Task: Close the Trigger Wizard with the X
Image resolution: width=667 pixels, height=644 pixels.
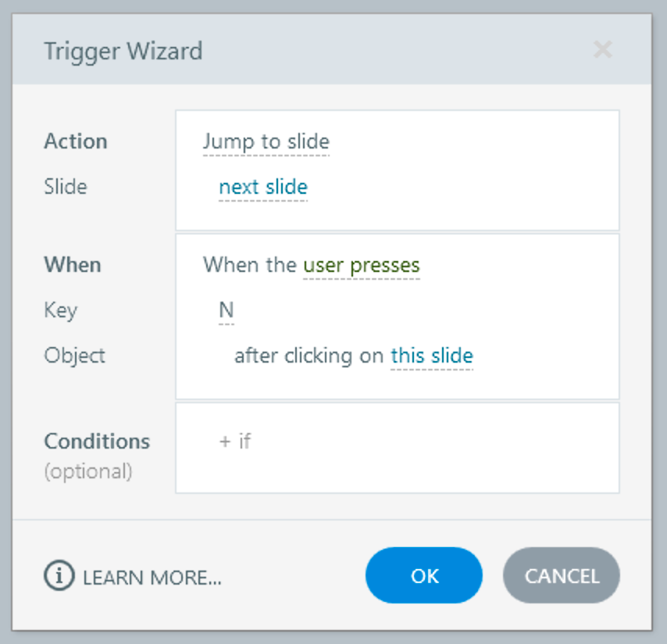Action: (602, 50)
